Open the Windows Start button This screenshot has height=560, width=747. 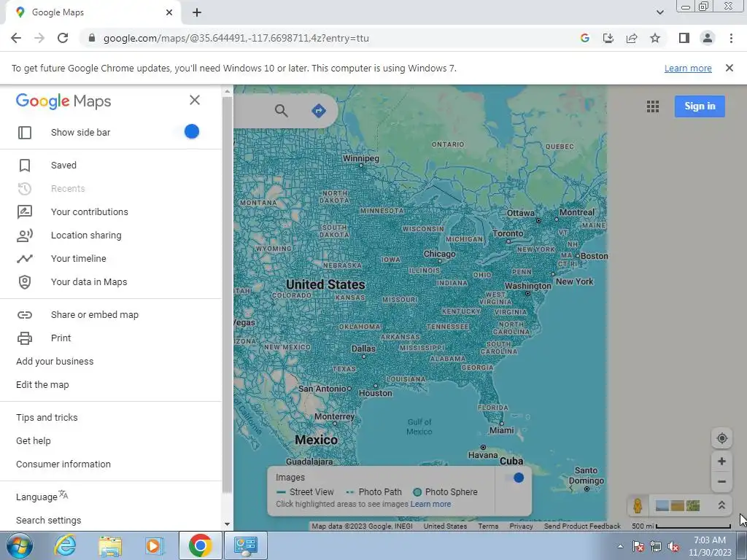[x=20, y=545]
